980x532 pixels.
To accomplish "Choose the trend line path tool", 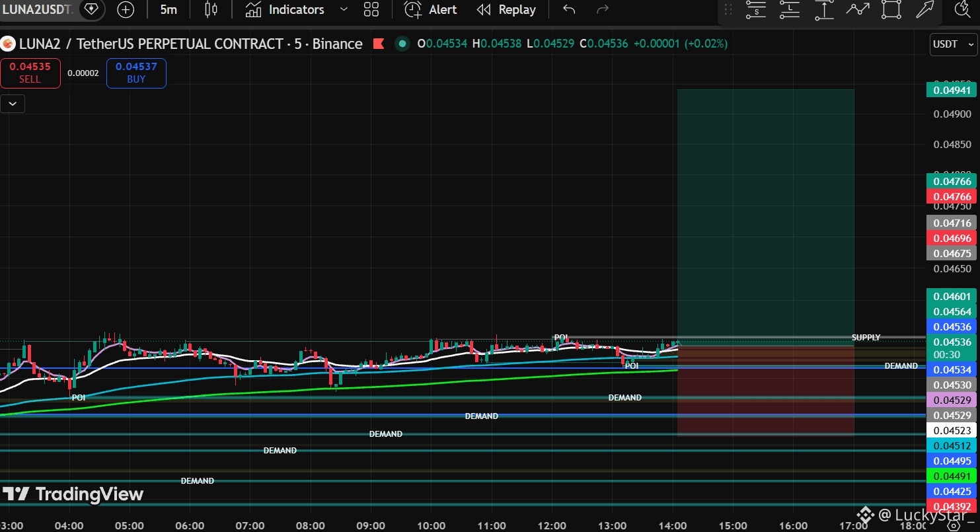I will tap(858, 9).
